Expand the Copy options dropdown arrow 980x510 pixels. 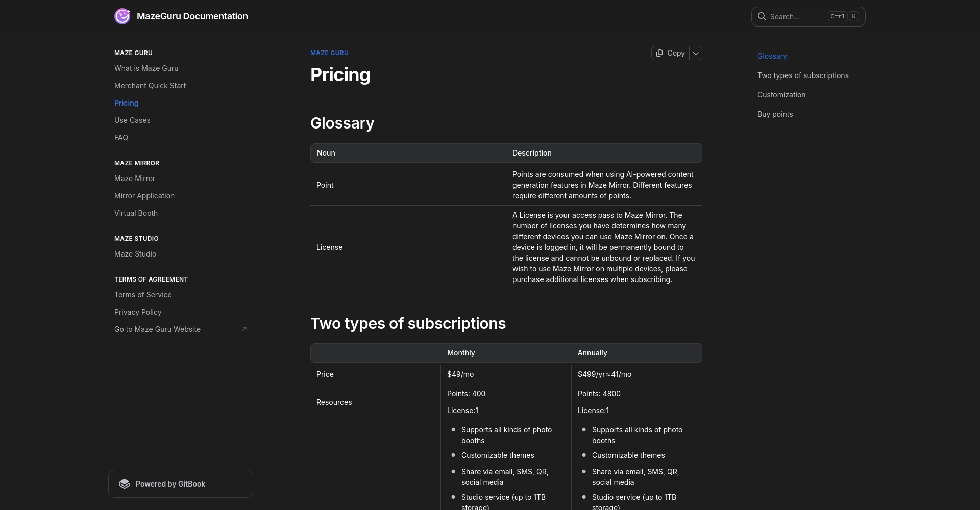pyautogui.click(x=696, y=53)
